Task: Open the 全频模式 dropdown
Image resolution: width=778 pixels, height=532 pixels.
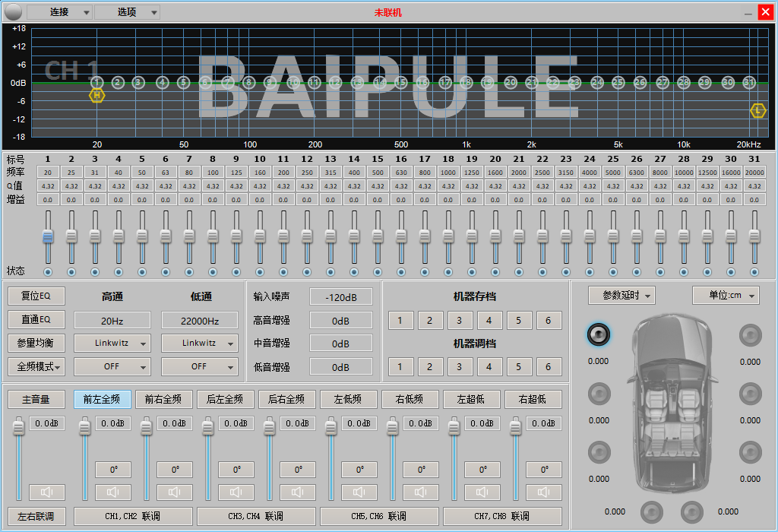Action: point(36,367)
